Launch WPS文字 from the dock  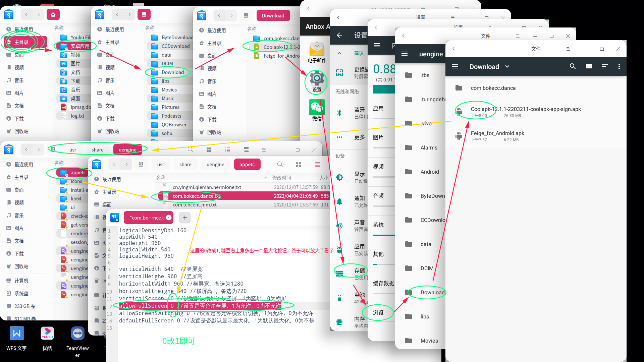pyautogui.click(x=16, y=334)
